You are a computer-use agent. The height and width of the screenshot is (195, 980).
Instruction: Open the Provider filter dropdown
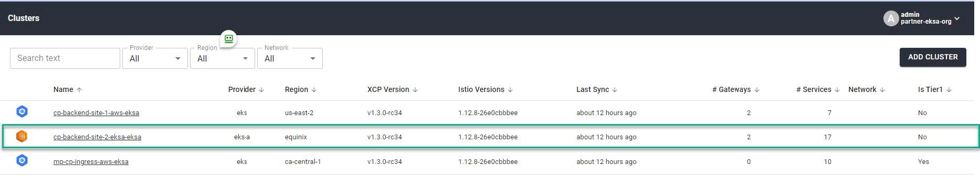pos(155,58)
